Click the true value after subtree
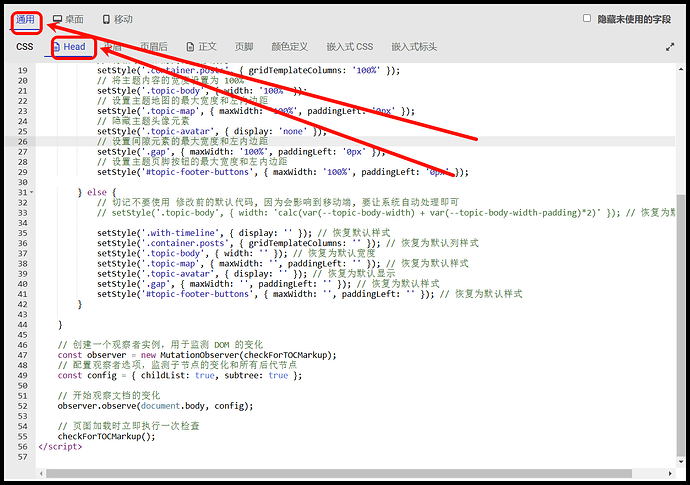Image resolution: width=690 pixels, height=485 pixels. 278,375
